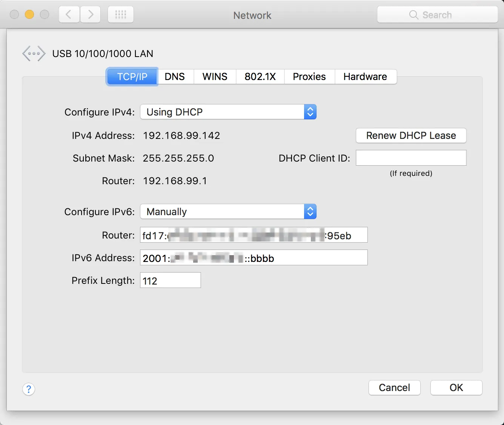Image resolution: width=504 pixels, height=425 pixels.
Task: Click the IPv4 router 192.168.99.1 value
Action: [175, 181]
